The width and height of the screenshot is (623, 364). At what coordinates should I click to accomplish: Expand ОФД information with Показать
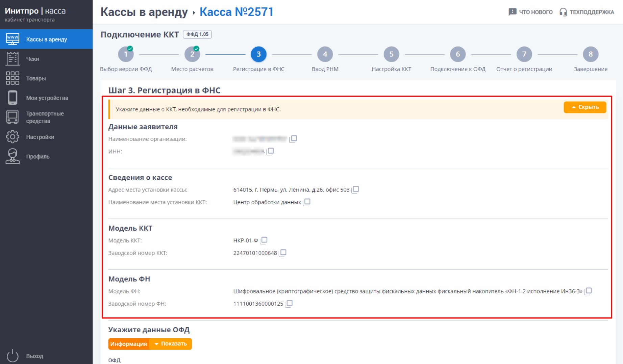click(x=171, y=344)
